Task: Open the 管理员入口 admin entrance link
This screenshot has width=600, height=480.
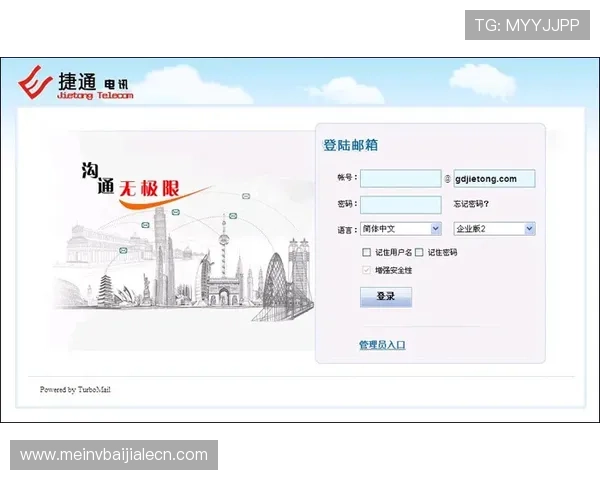Action: tap(382, 345)
